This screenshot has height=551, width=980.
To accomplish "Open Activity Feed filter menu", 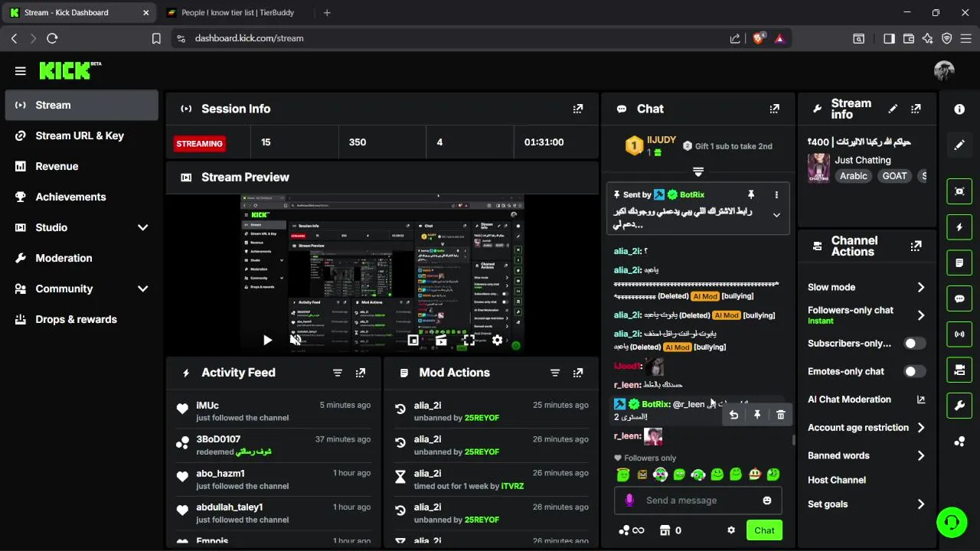I will click(x=338, y=373).
